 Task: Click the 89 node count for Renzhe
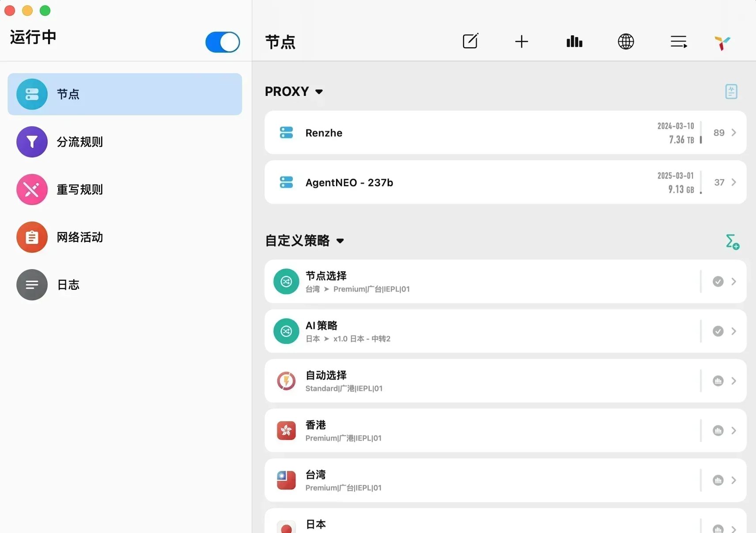coord(719,133)
